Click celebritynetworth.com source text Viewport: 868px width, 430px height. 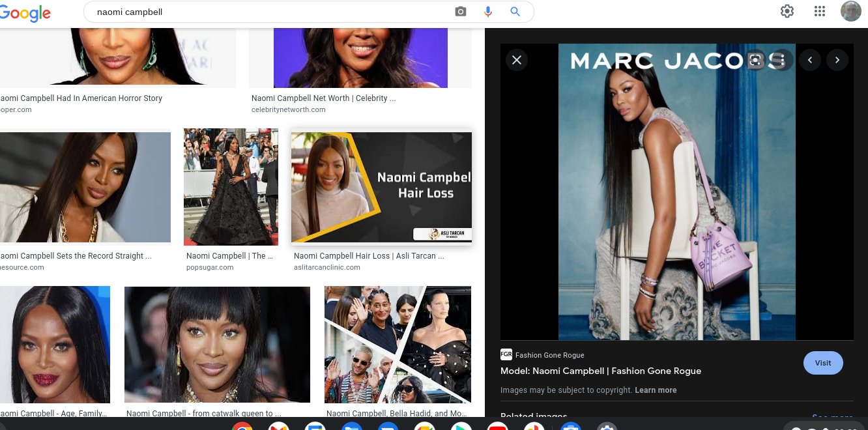point(289,109)
